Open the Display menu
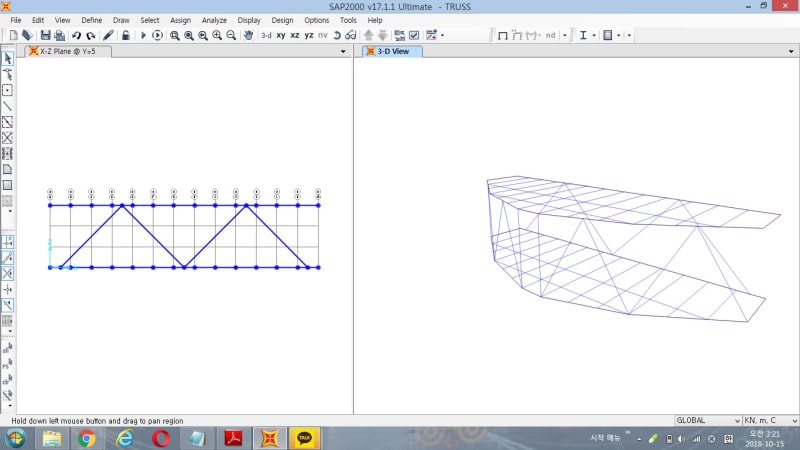 point(249,20)
